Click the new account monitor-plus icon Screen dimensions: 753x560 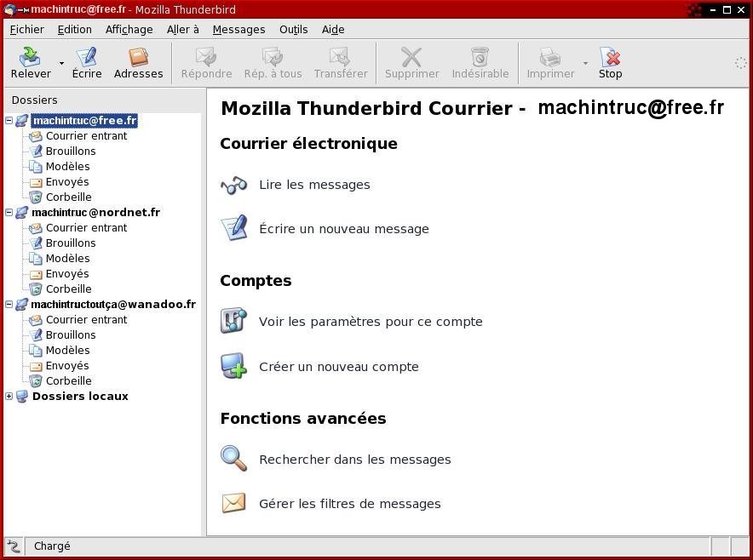[x=234, y=366]
